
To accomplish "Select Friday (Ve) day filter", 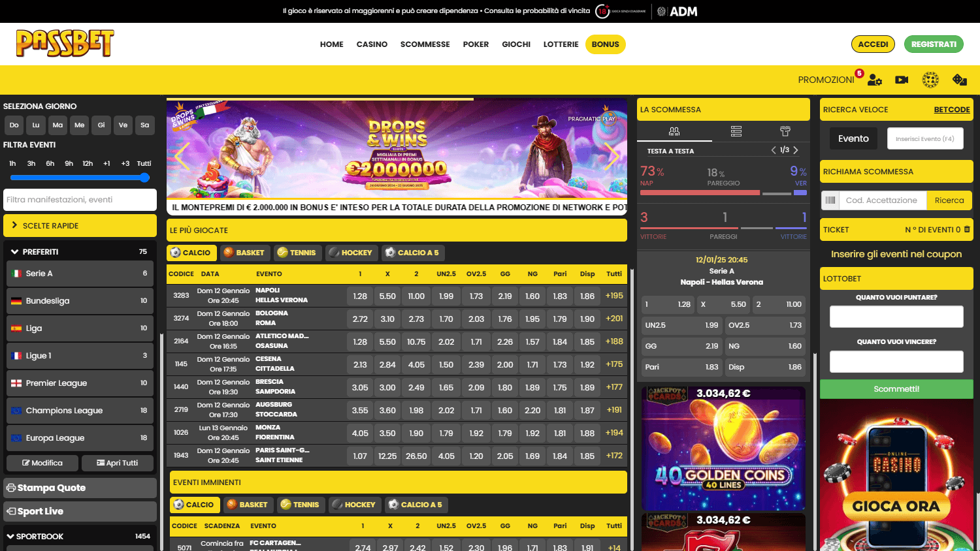I will [123, 125].
